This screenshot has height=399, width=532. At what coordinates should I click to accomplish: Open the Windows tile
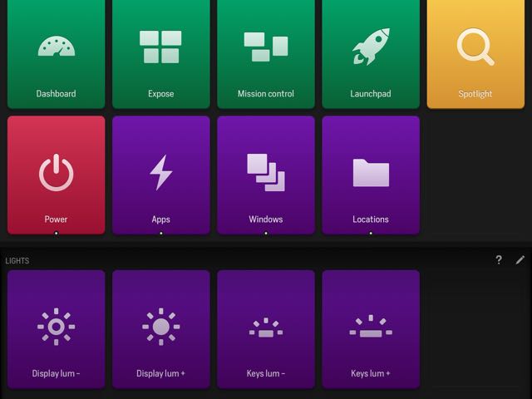pyautogui.click(x=266, y=175)
